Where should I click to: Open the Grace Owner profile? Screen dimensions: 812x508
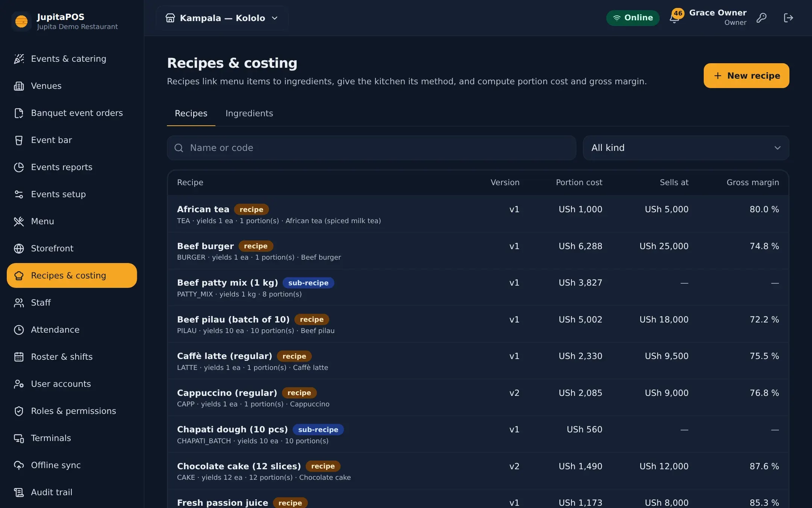coord(718,18)
